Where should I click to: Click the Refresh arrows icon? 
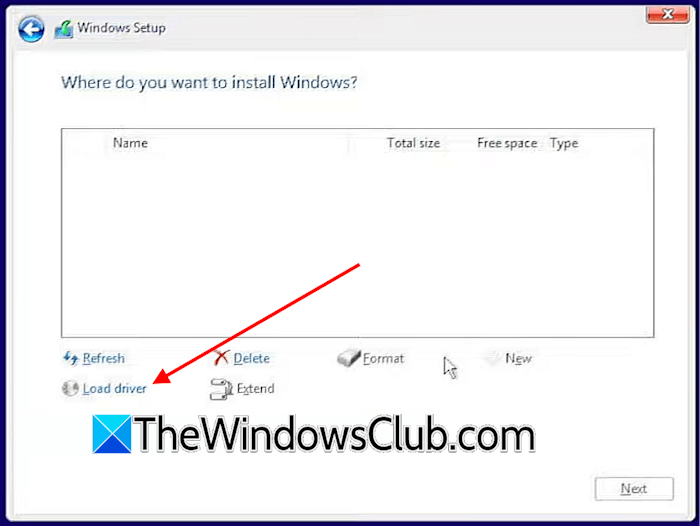[x=71, y=358]
